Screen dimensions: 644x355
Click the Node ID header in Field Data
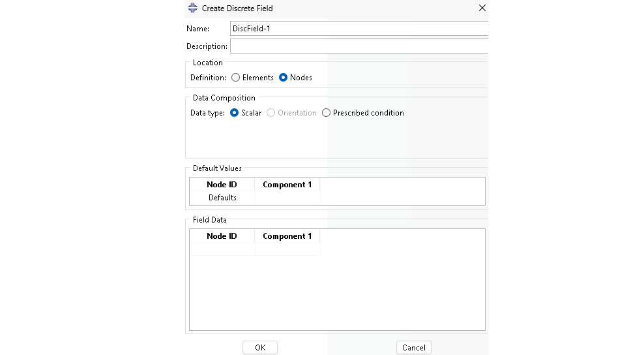[x=222, y=236]
